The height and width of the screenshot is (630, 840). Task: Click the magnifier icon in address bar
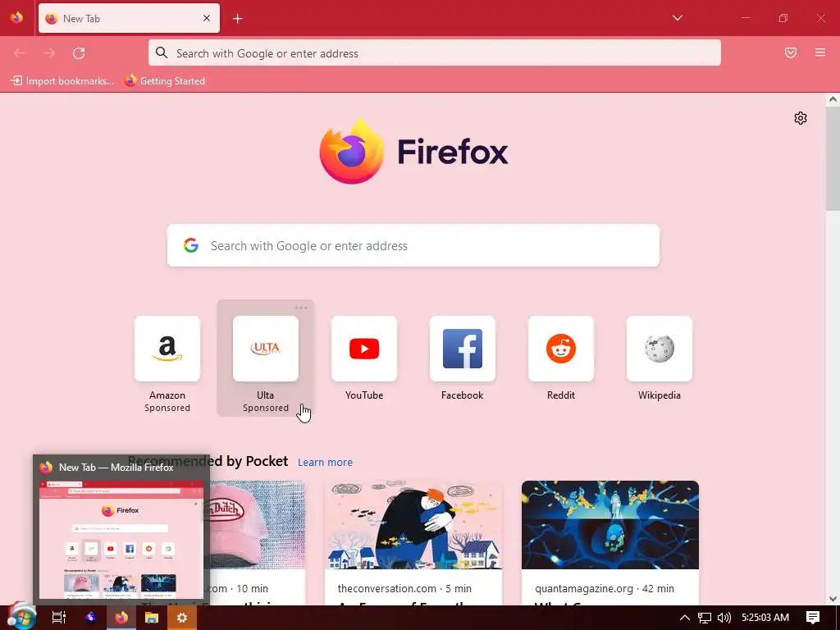click(162, 52)
